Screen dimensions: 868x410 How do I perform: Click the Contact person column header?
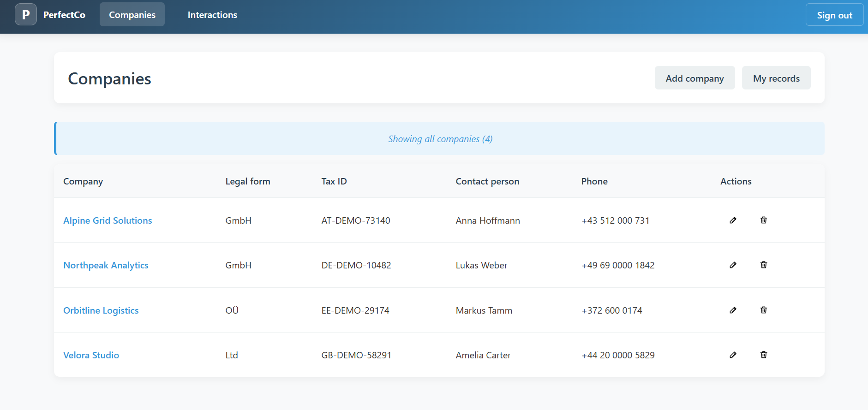pos(487,181)
